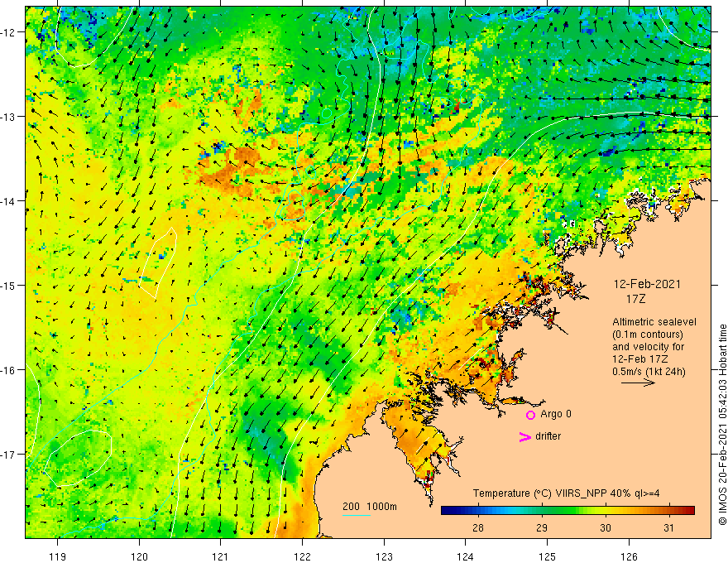Click the latitude axis label -17
The height and width of the screenshot is (563, 728).
(8, 454)
